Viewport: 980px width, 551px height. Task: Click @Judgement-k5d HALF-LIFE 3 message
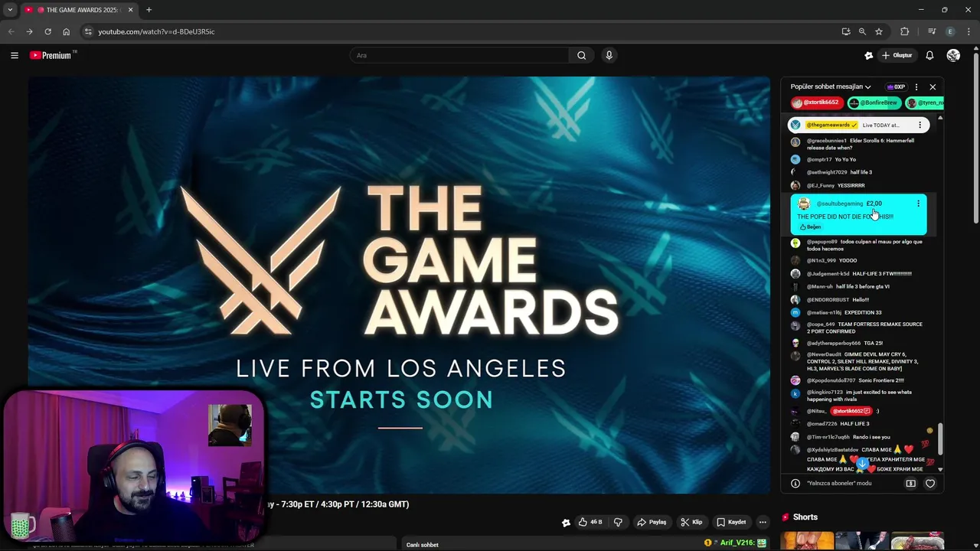click(x=859, y=274)
